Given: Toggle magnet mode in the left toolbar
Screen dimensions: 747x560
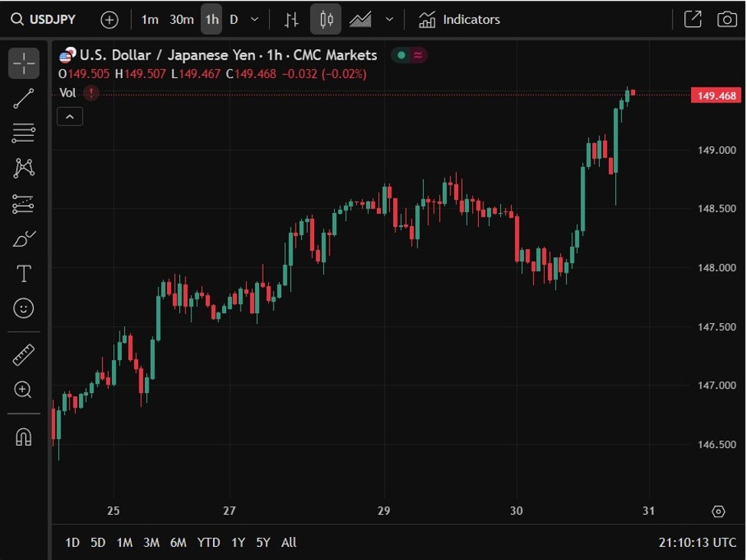Looking at the screenshot, I should click(x=23, y=437).
